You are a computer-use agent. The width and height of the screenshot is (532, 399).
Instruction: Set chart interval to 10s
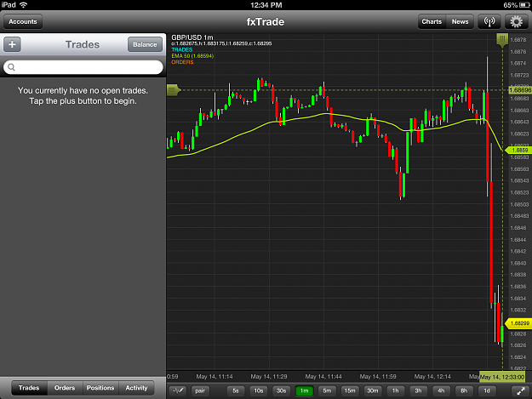tap(259, 390)
